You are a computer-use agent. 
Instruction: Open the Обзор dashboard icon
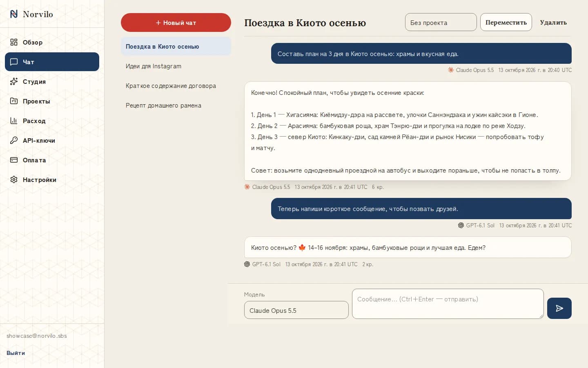click(14, 42)
